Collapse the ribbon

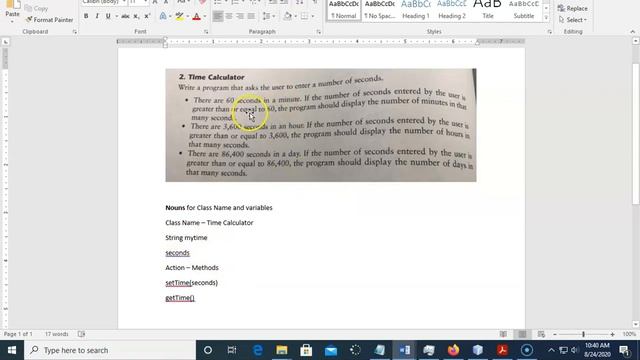point(632,31)
